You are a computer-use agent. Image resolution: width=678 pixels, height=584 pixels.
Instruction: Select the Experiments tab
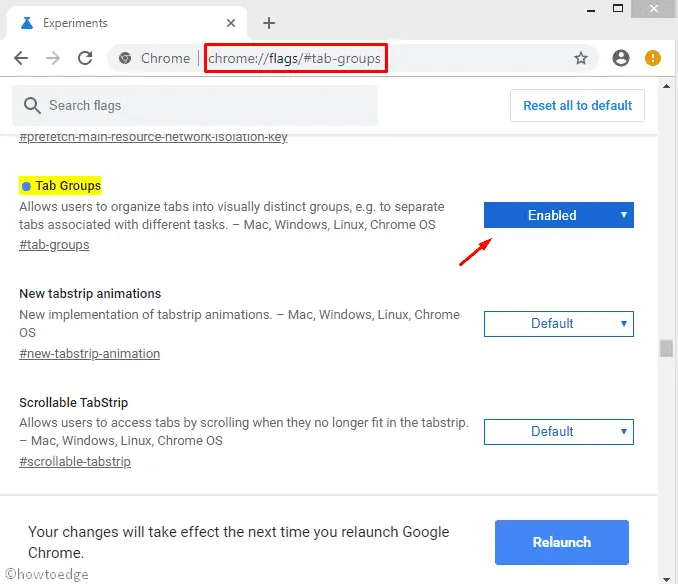pyautogui.click(x=125, y=23)
